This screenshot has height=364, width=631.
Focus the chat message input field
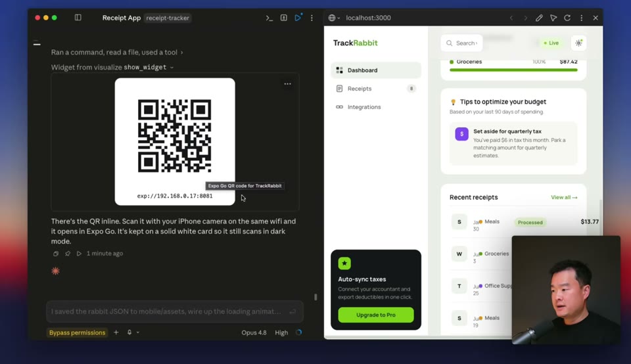175,311
